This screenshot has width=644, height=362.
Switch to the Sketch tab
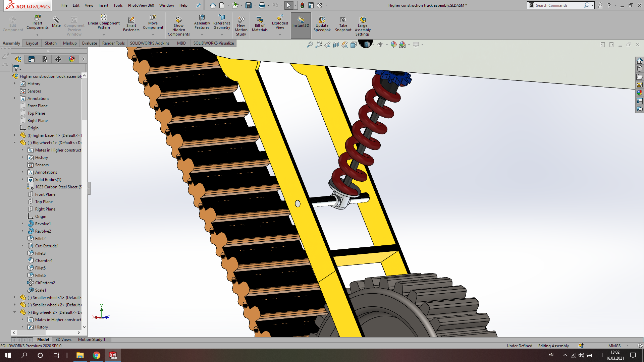tap(51, 43)
